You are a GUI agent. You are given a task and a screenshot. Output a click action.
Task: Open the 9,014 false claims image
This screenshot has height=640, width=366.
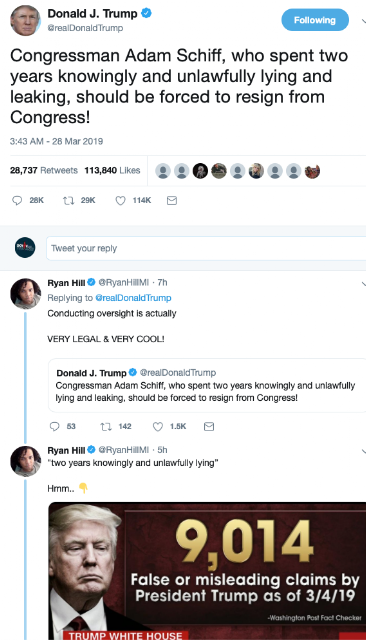207,571
